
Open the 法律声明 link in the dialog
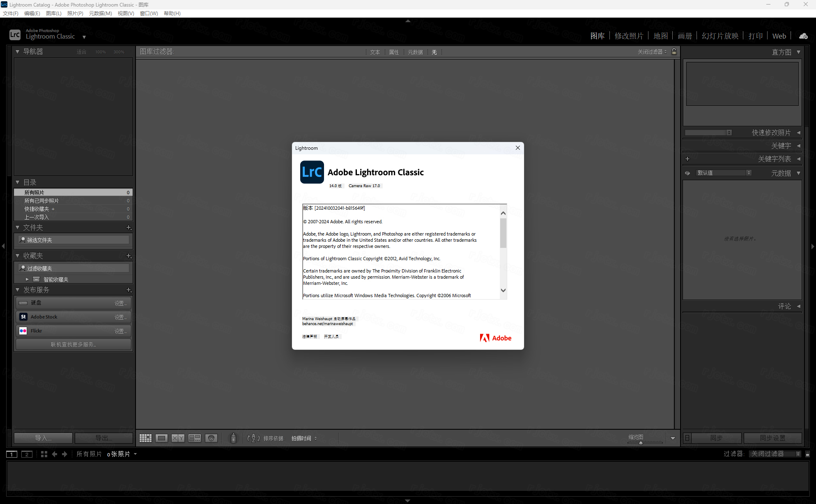click(310, 336)
